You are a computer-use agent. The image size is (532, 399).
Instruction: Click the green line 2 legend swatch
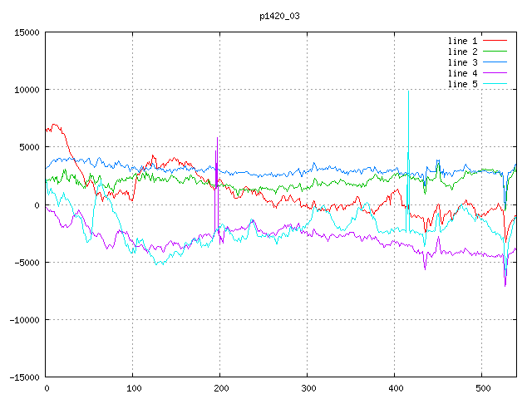click(495, 52)
